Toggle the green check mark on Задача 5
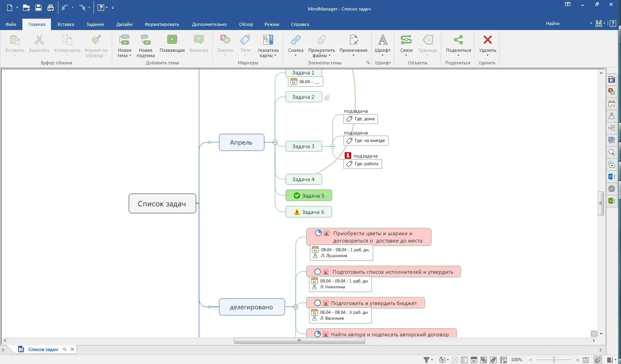Viewport: 621px width, 364px height. click(x=297, y=196)
